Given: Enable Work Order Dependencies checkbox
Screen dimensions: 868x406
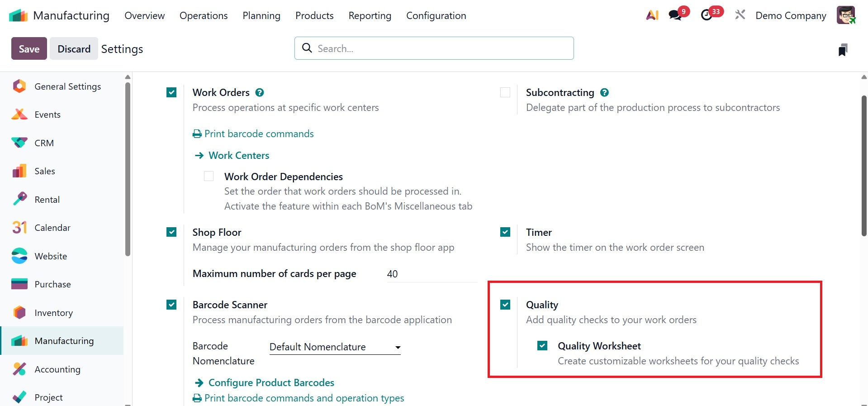Looking at the screenshot, I should click(209, 176).
